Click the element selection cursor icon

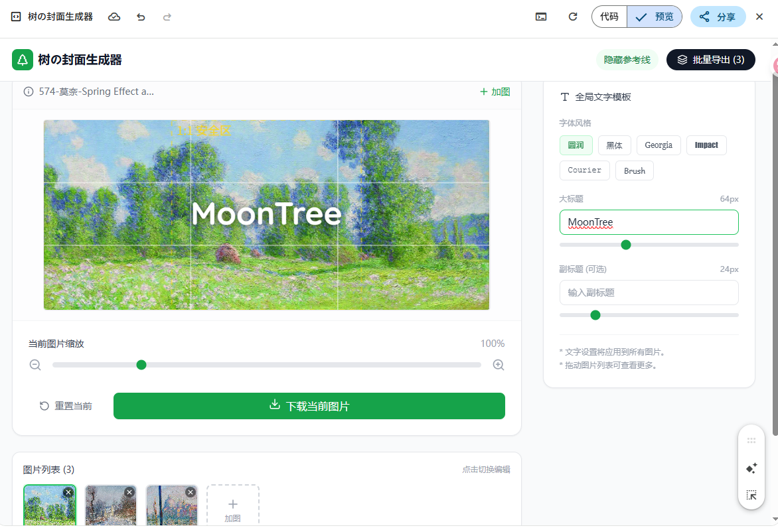751,495
